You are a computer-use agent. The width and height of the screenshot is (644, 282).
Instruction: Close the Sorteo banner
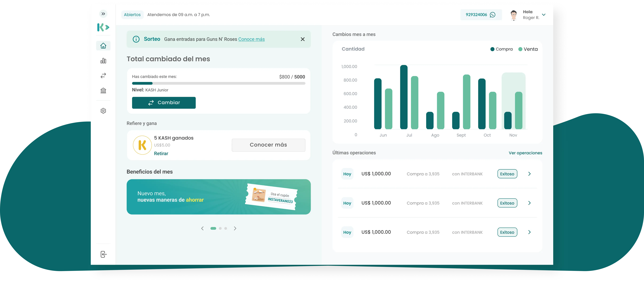(x=303, y=39)
